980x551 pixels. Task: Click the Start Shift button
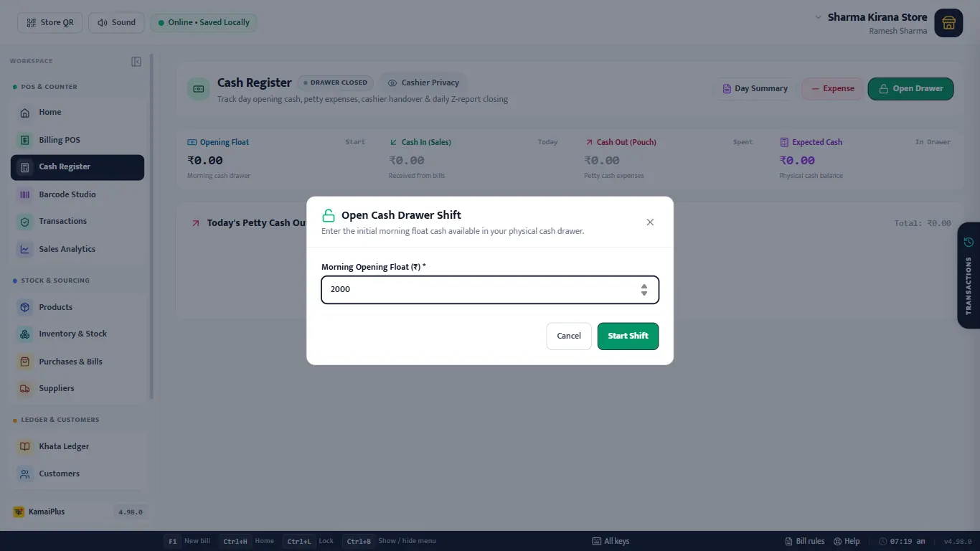(628, 336)
